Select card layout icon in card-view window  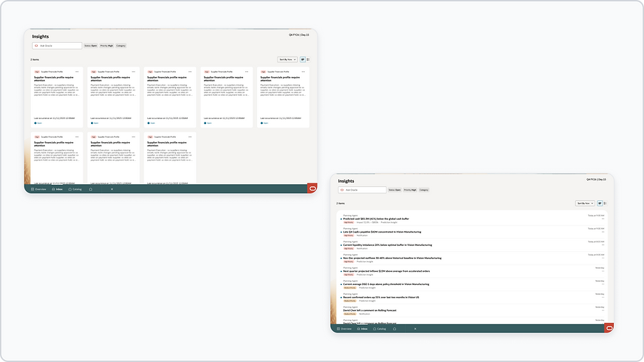pos(303,60)
